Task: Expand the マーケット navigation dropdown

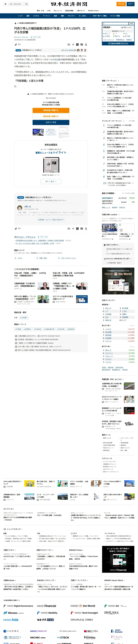Action: tap(47, 16)
